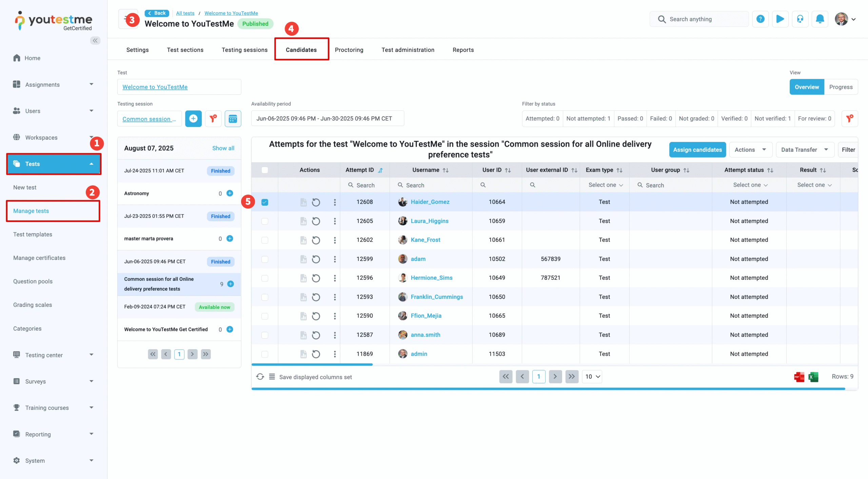Image resolution: width=868 pixels, height=479 pixels.
Task: Check the adam row checkbox
Action: (265, 259)
